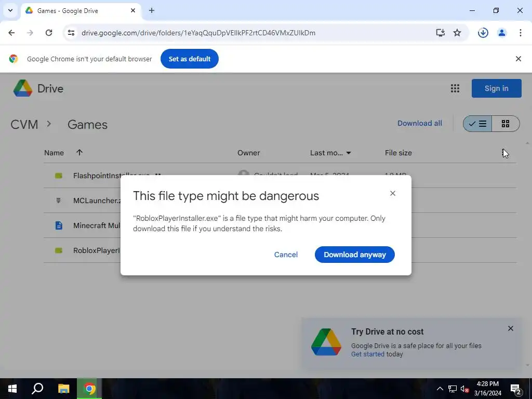Screen dimensions: 532x399
Task: Switch to list layout view
Action: tap(477, 124)
